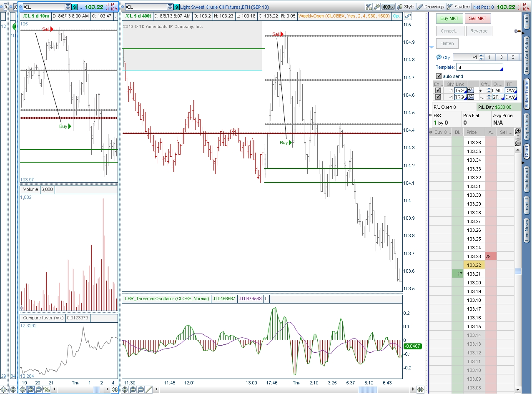Click the /CL symbol field in main chart
The image size is (532, 394).
pyautogui.click(x=146, y=7)
